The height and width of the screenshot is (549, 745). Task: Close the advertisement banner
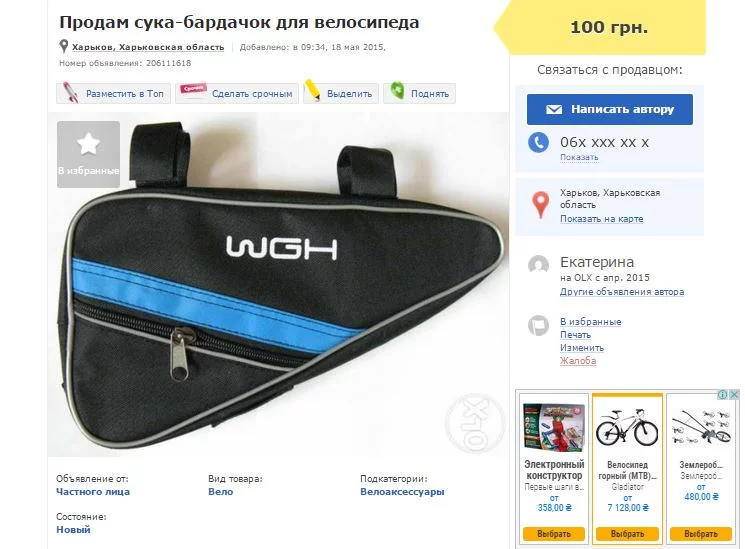734,395
